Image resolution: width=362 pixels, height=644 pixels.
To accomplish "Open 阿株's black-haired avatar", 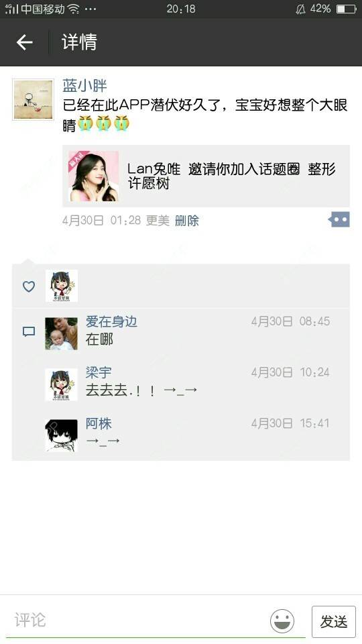I will 61,435.
